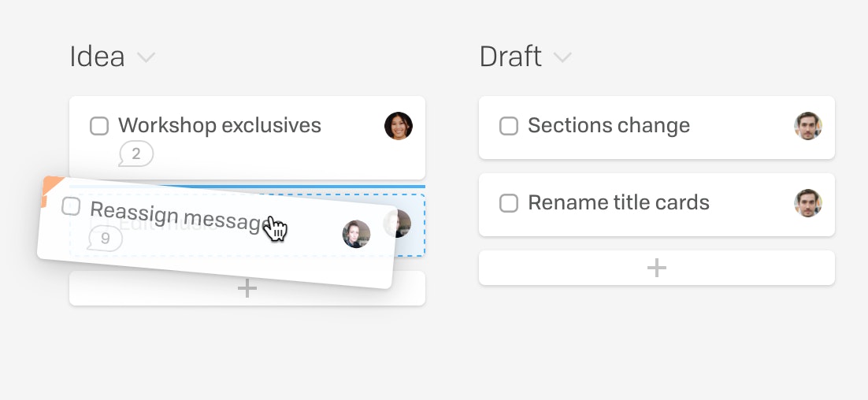The image size is (868, 400).
Task: Click assignee avatar on Workshop exclusives card
Action: click(399, 125)
